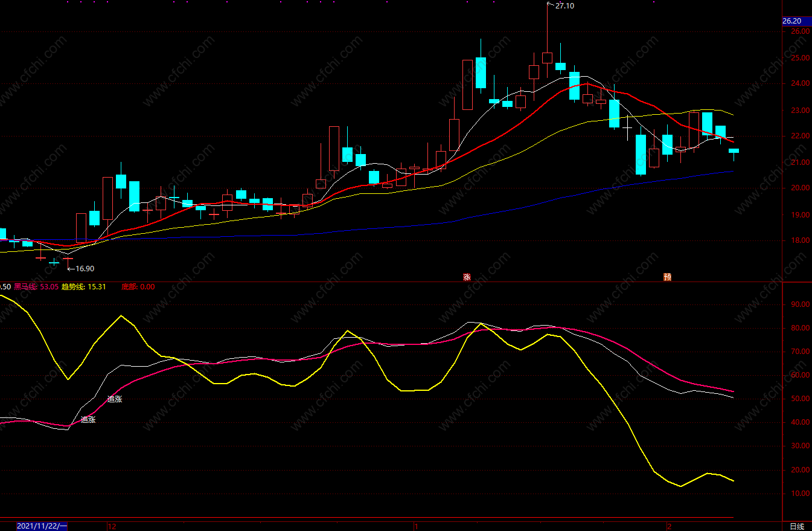This screenshot has width=812, height=531.
Task: Click the lower 追涨 signal label
Action: pyautogui.click(x=88, y=419)
